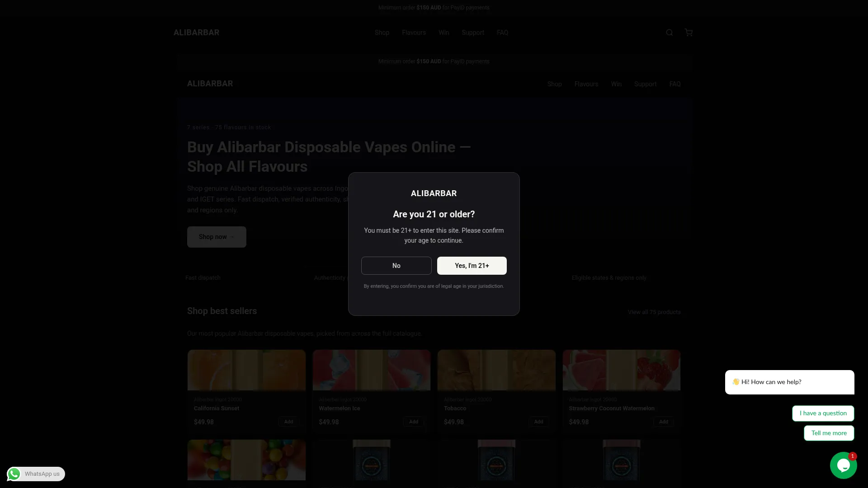Click the top 'Minimum order $150 AUD' banner
Screen dimensions: 868x488
[x=434, y=8]
